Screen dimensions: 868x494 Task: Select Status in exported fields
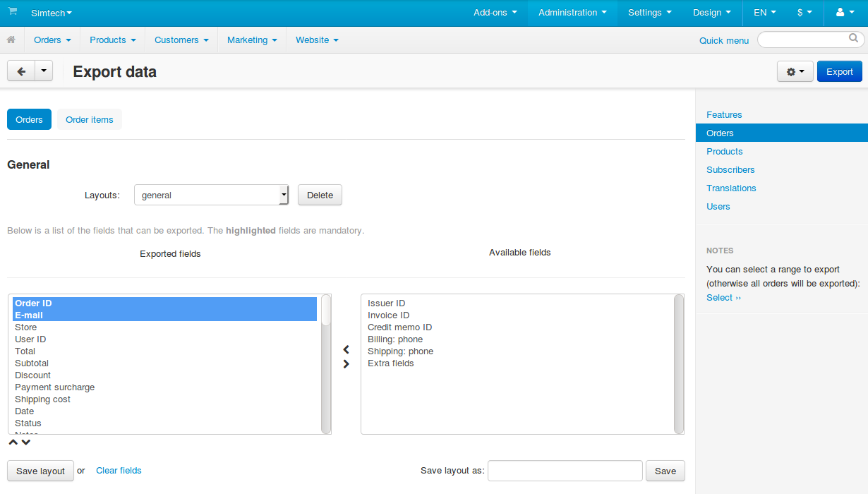[x=164, y=423]
